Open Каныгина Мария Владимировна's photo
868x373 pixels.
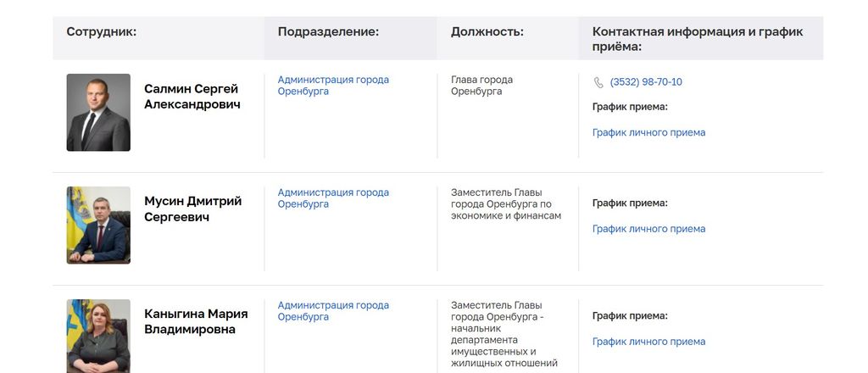click(98, 336)
